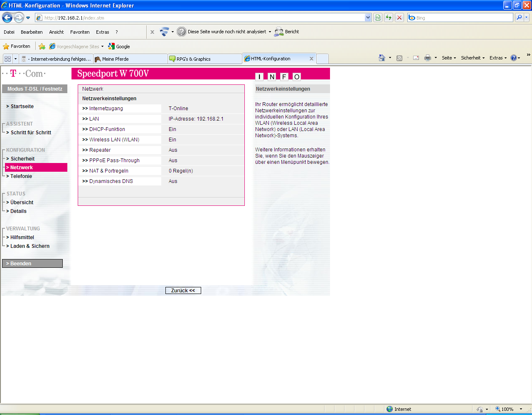
Task: Click the Favoriten star button
Action: (17, 47)
